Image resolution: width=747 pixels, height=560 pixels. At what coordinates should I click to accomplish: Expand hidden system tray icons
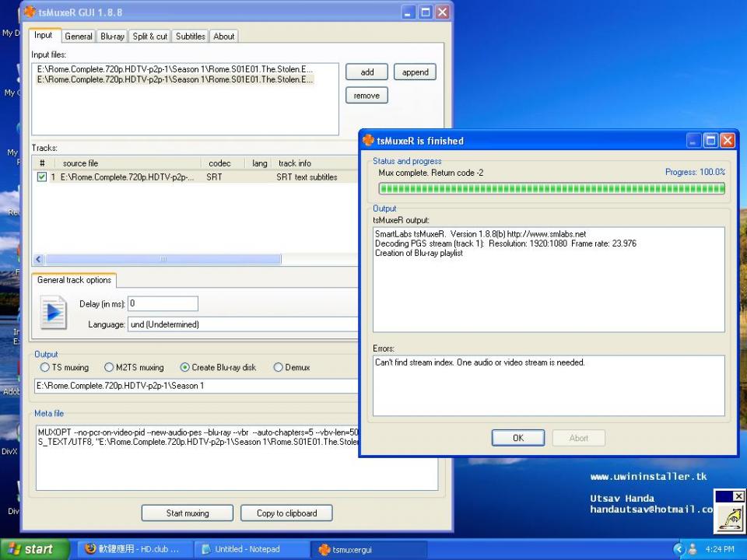679,549
